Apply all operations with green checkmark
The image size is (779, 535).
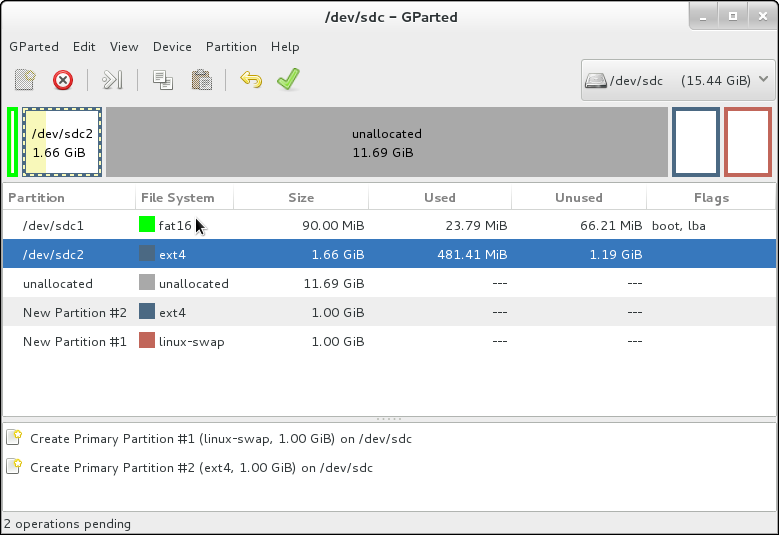click(x=288, y=80)
